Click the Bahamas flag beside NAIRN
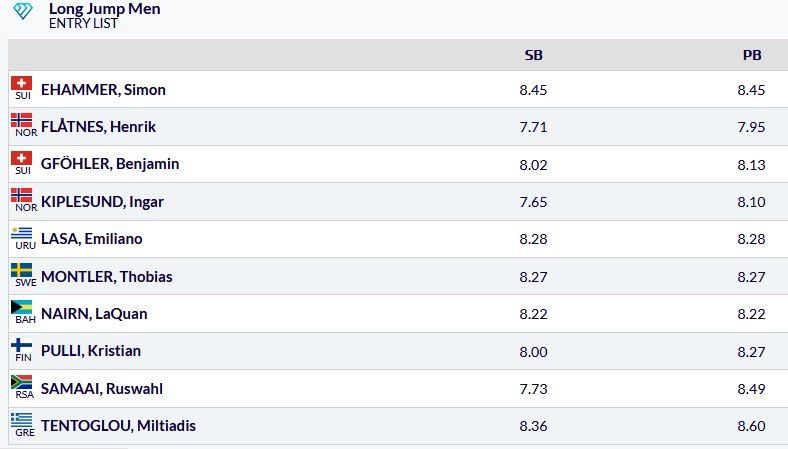Image resolution: width=788 pixels, height=449 pixels. coord(22,307)
